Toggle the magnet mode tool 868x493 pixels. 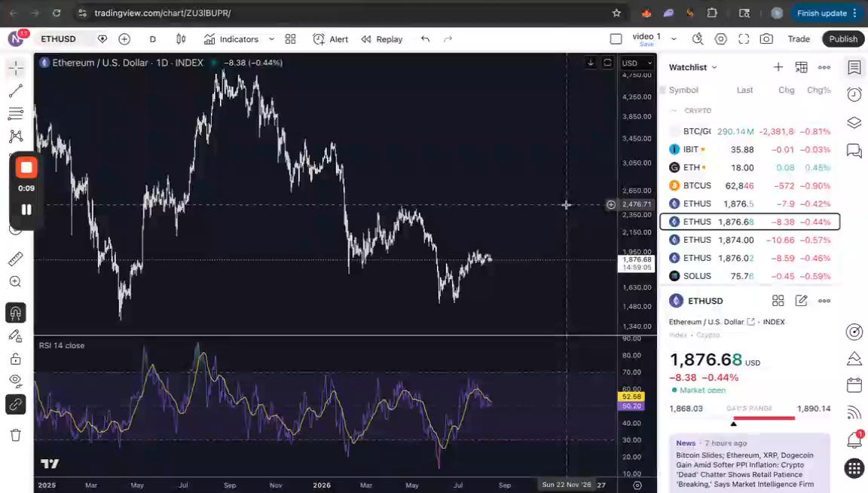(16, 313)
